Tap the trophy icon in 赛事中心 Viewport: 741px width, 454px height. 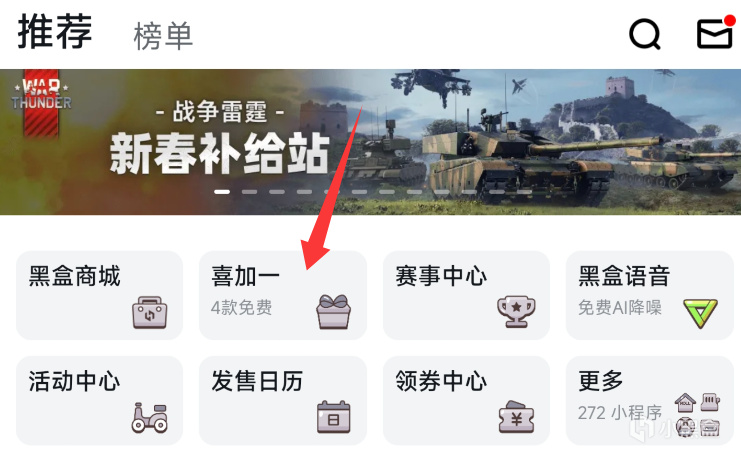click(x=516, y=312)
